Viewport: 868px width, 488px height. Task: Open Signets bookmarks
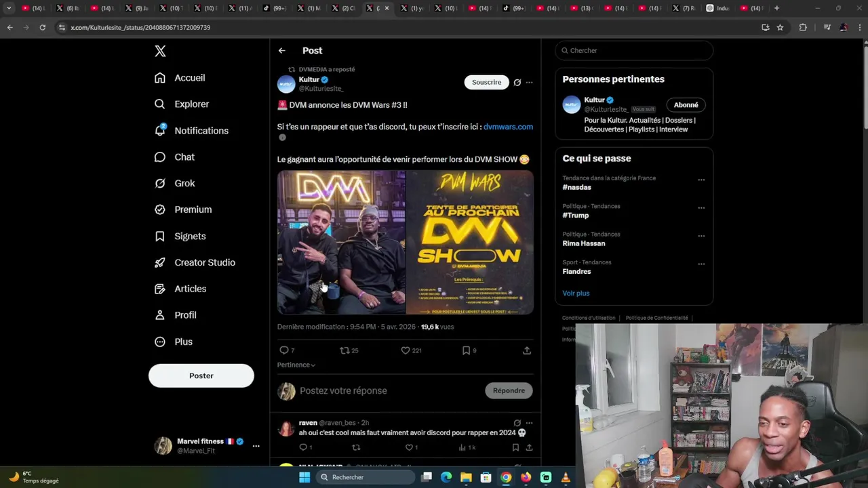(180, 237)
